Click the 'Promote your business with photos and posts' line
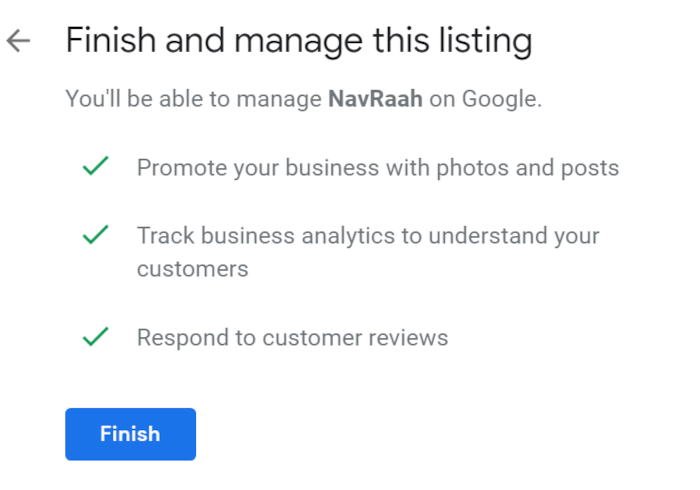 tap(378, 169)
